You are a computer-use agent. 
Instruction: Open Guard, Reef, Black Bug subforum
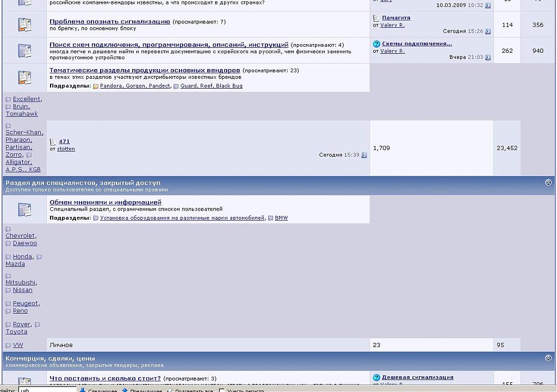(x=212, y=86)
